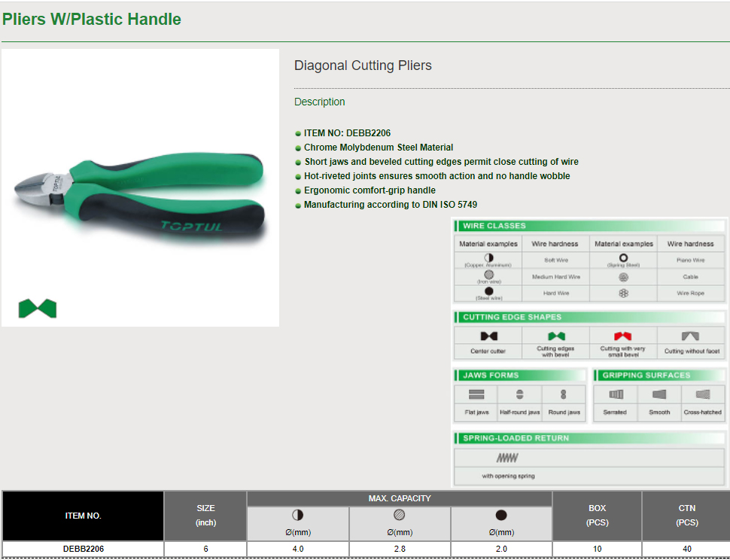The height and width of the screenshot is (560, 730).
Task: Click the black Center cutter icon
Action: (488, 336)
